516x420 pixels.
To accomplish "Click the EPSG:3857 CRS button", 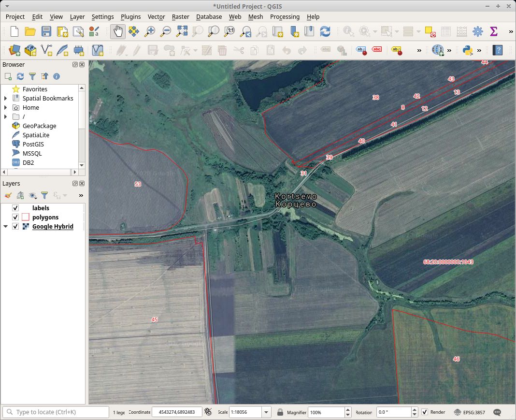I will point(470,412).
